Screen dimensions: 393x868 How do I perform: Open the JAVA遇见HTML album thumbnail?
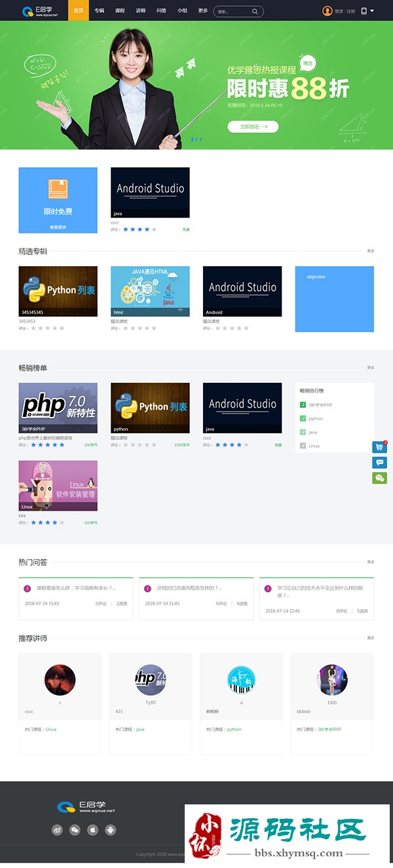[150, 291]
